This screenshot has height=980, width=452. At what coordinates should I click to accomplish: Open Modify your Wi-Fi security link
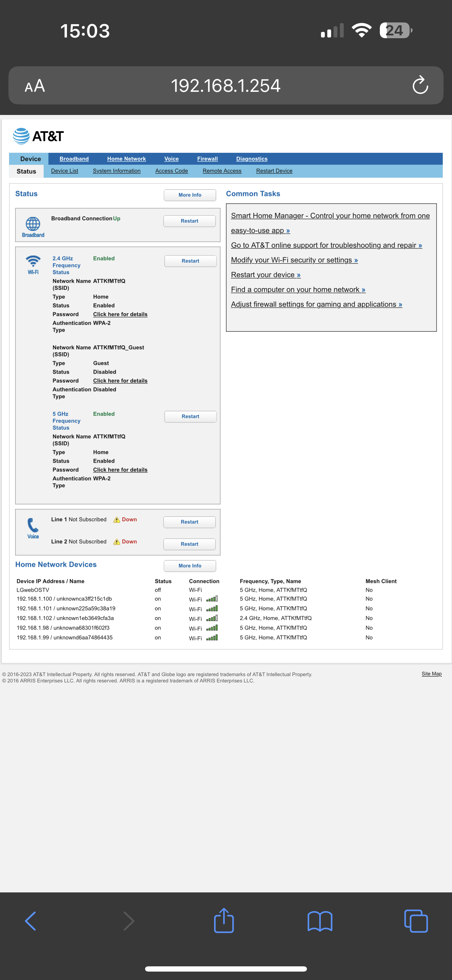click(x=294, y=260)
